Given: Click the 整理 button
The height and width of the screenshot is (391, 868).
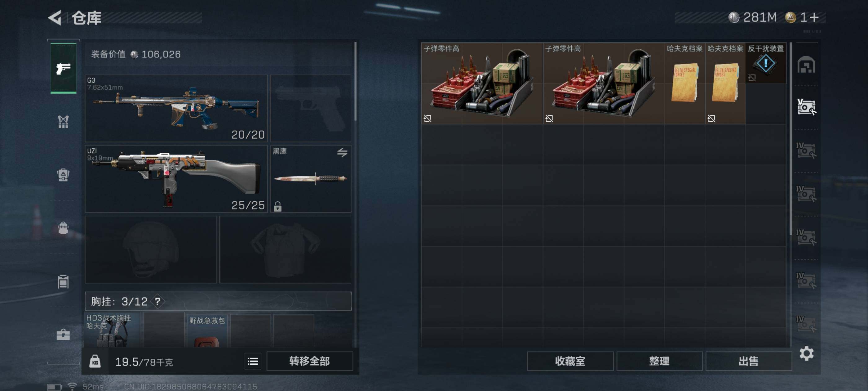Looking at the screenshot, I should point(659,361).
